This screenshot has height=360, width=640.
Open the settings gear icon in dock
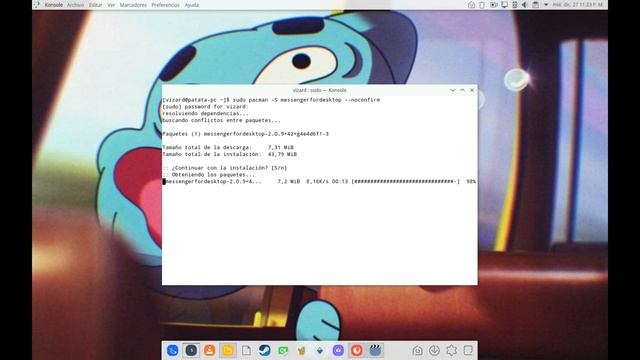451,350
